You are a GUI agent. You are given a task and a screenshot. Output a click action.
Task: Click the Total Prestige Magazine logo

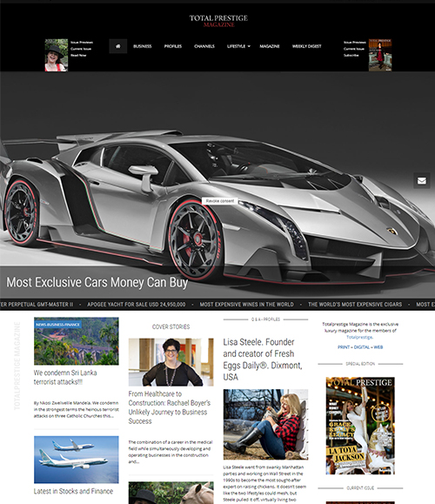point(218,21)
